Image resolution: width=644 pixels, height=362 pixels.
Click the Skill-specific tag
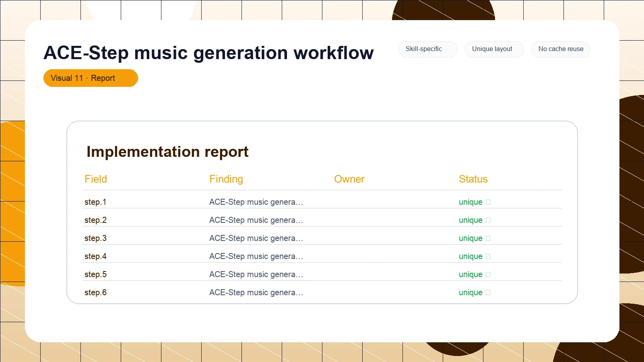pyautogui.click(x=427, y=49)
